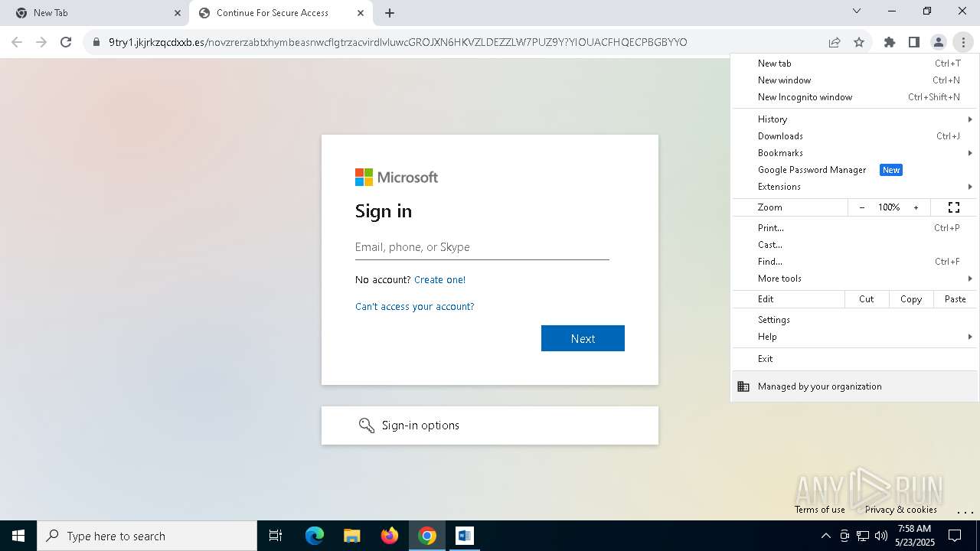Open the notification center icon
The width and height of the screenshot is (980, 551).
point(955,536)
